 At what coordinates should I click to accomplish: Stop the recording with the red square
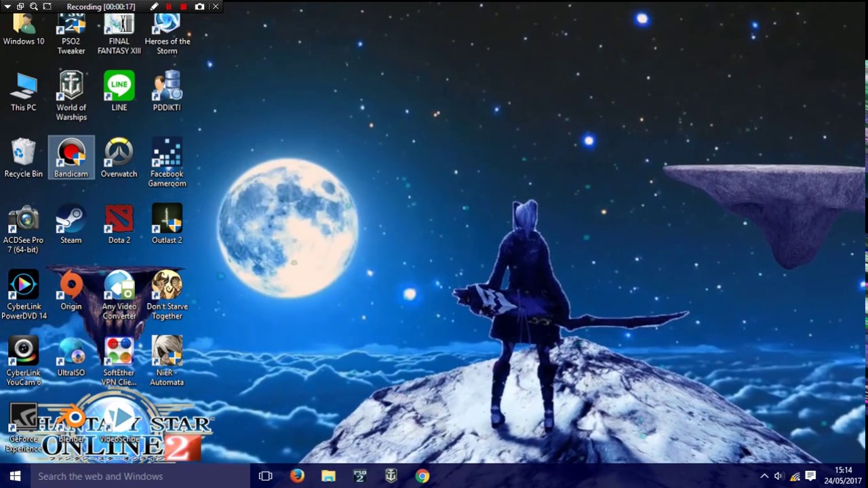(183, 7)
